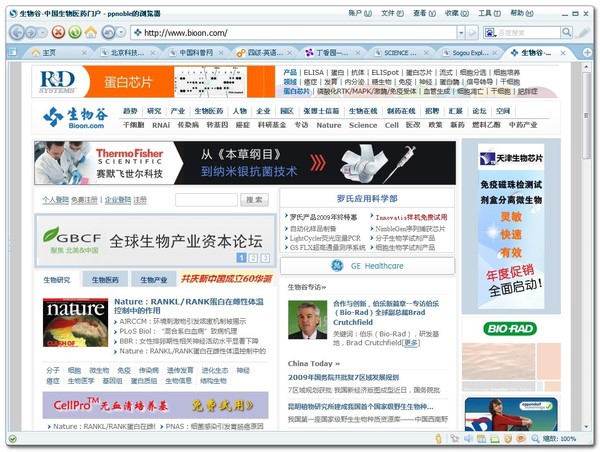Click the status bar shield security icon

click(x=508, y=439)
